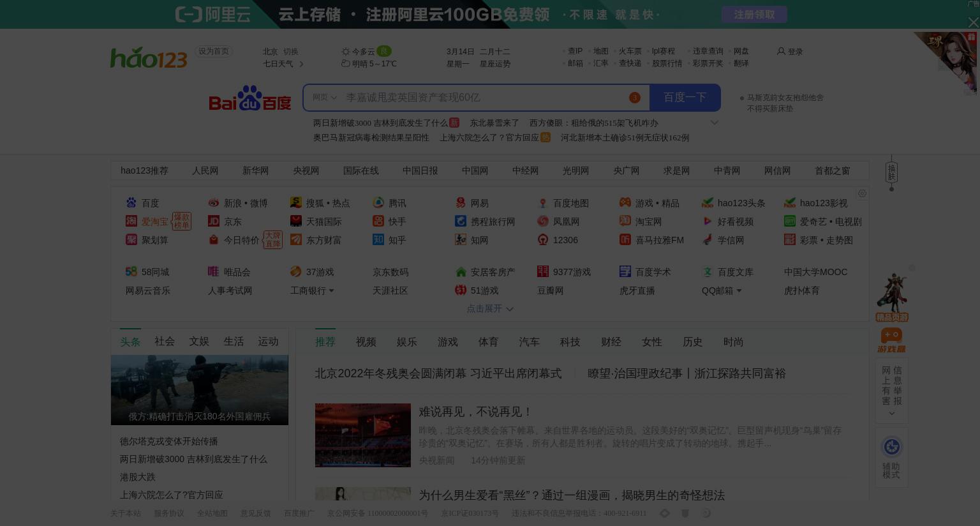
Task: Click the games gamepad icon
Action: pyautogui.click(x=625, y=202)
